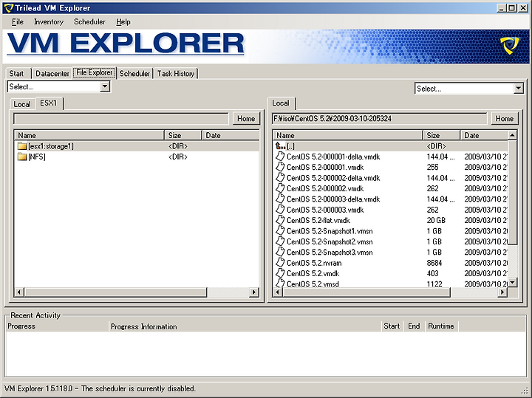Click the End column in Recent Activity
The width and height of the screenshot is (532, 398).
(x=414, y=326)
